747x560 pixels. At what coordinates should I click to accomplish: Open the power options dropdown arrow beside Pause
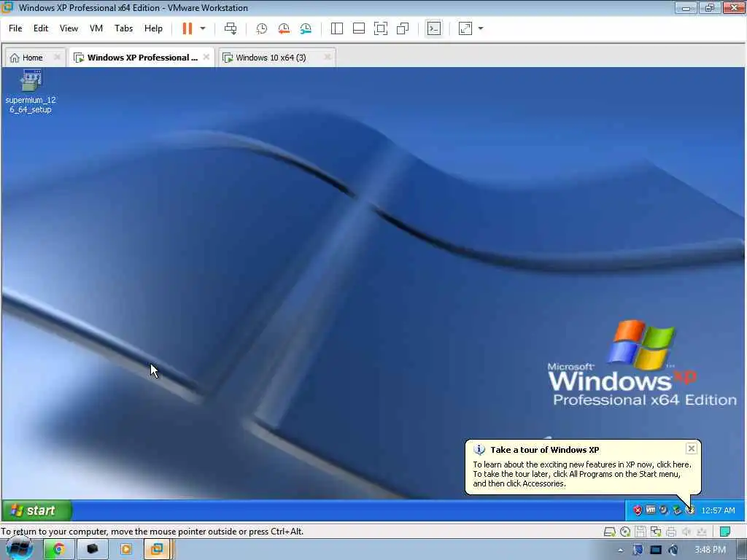tap(203, 28)
